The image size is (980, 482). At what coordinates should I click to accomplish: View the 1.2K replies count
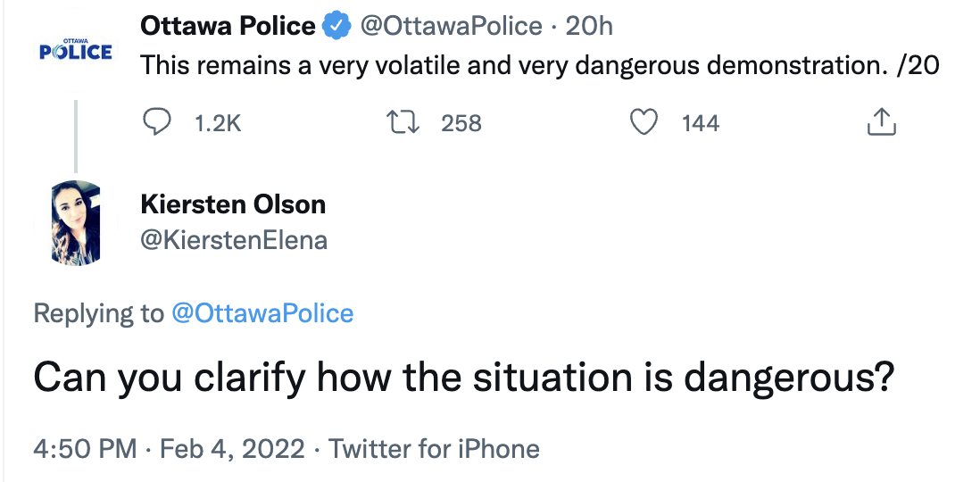click(x=217, y=123)
